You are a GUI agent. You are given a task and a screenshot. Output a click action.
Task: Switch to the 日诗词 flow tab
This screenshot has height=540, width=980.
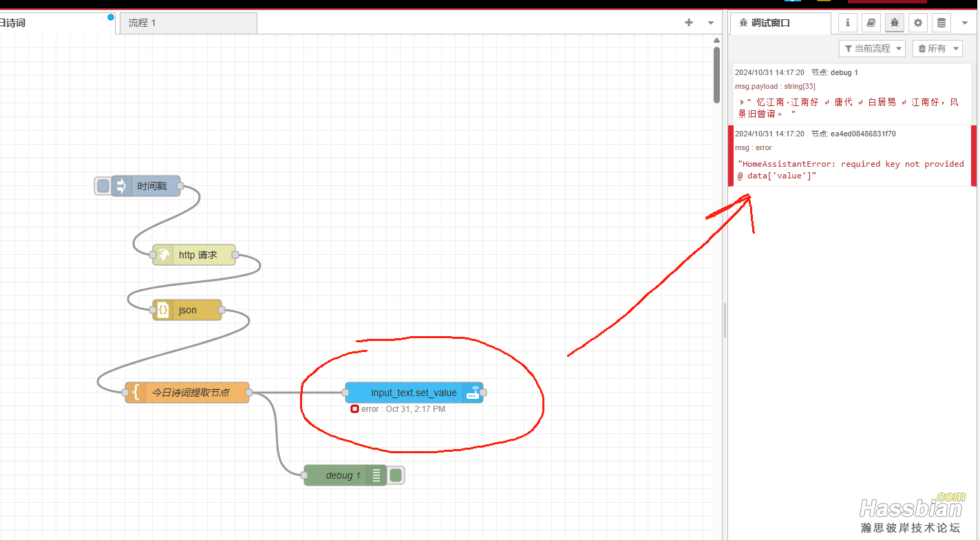[x=57, y=23]
